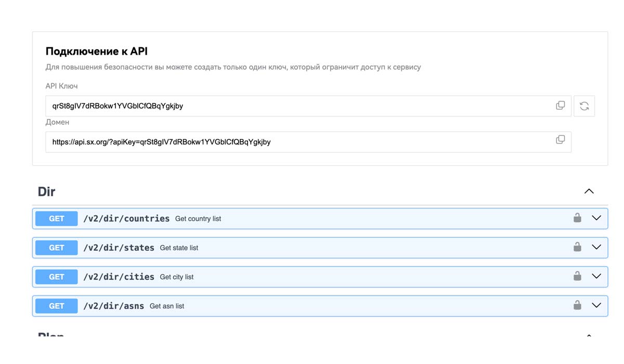
Task: Click the Домен URL input field
Action: [296, 142]
